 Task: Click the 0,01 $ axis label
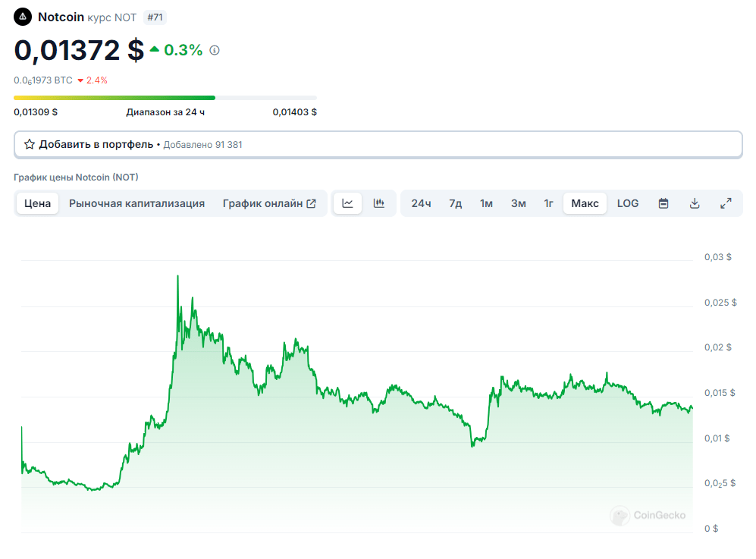click(717, 438)
